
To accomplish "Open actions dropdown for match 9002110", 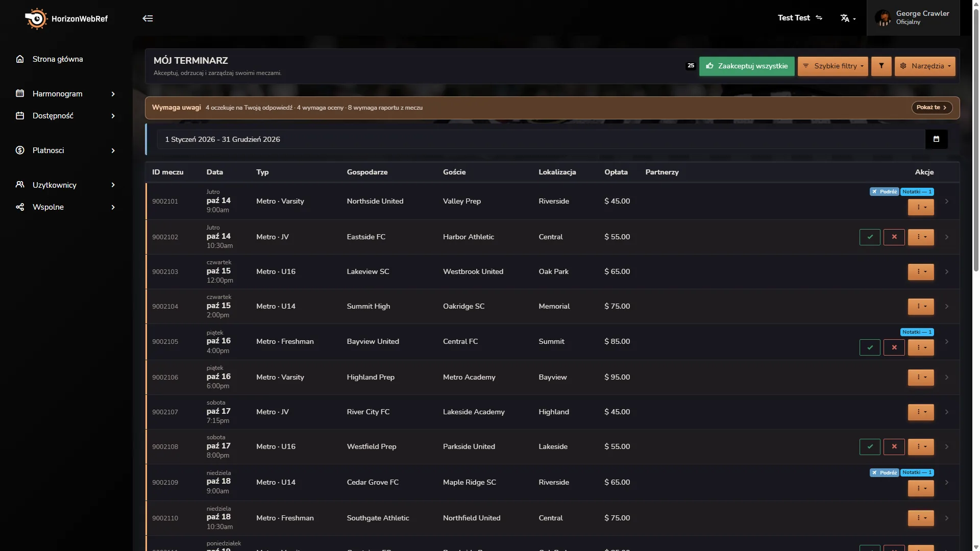I will tap(921, 518).
